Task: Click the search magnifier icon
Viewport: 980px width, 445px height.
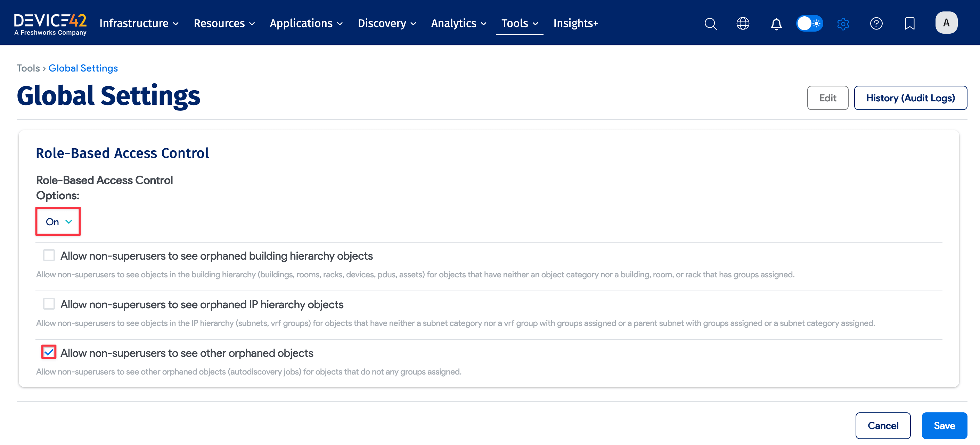Action: coord(710,24)
